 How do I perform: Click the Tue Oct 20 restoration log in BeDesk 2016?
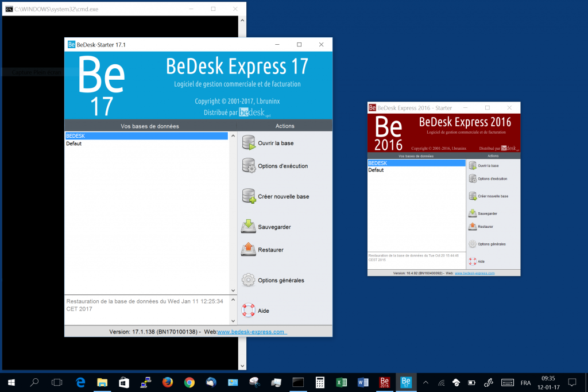pos(413,258)
